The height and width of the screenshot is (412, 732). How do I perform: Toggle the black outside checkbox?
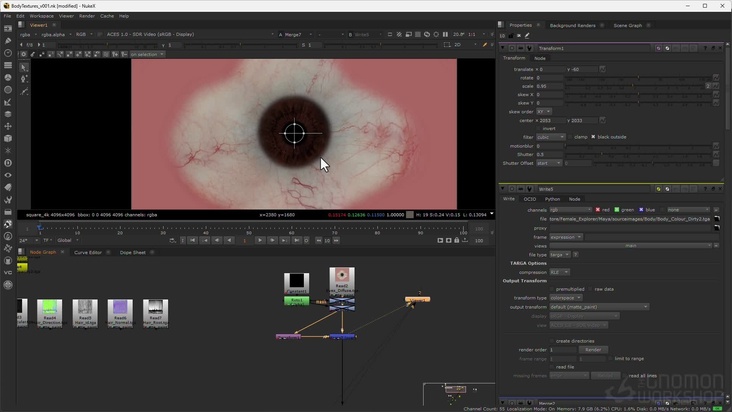(x=593, y=137)
